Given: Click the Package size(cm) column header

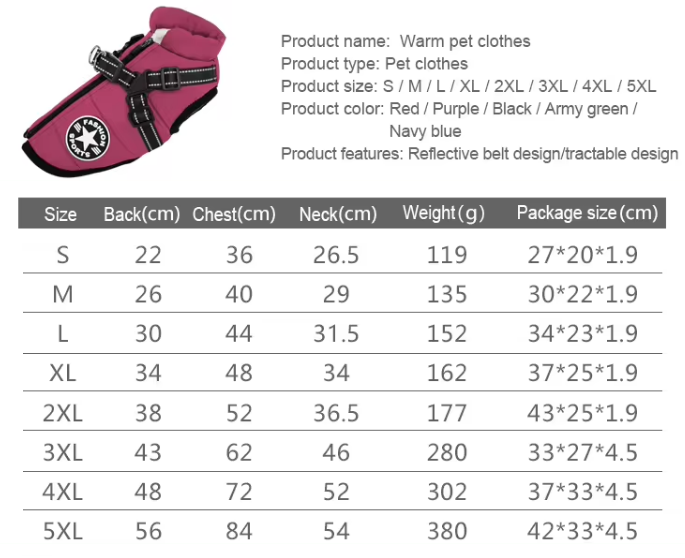Looking at the screenshot, I should coord(587,213).
